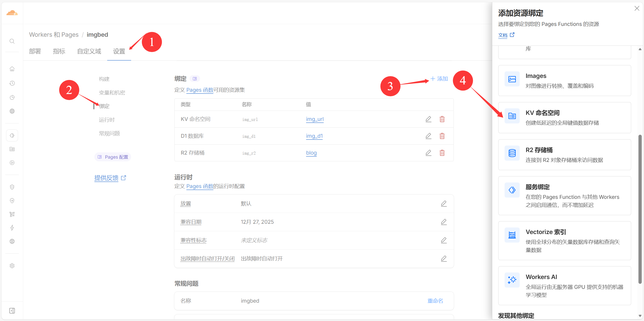Close the 添加资源绑定 panel
Screen dimensions: 644x321
(637, 9)
